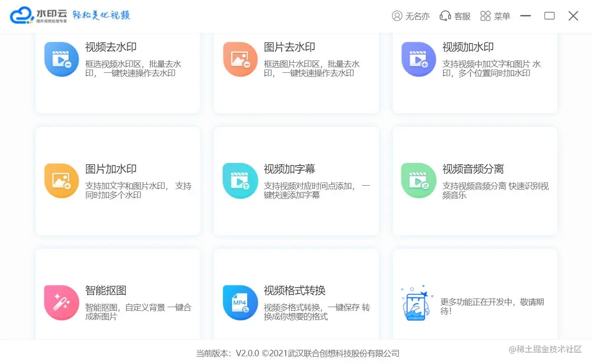Select the 视频格式转换 title
Image resolution: width=592 pixels, height=364 pixels.
coord(295,290)
